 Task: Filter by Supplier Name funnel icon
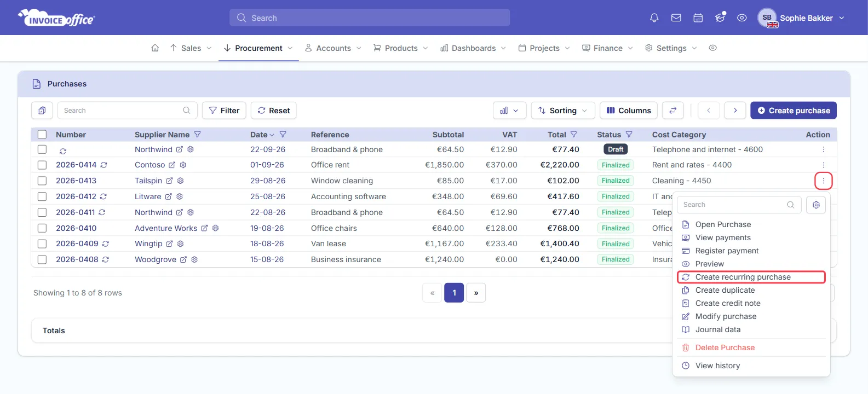[x=198, y=135]
